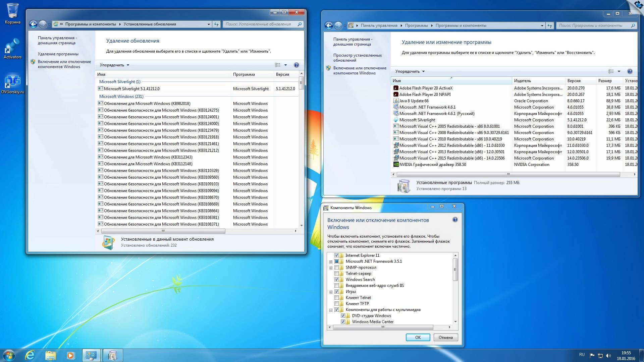Viewport: 644px width, 362px height.
Task: Click Отмена in the Windows components dialog
Action: 446,338
